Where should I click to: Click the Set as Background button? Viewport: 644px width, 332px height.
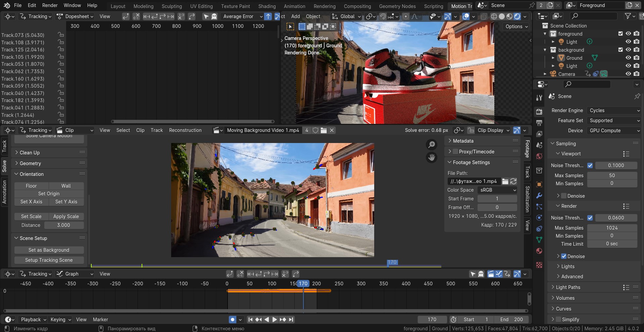[x=49, y=250]
